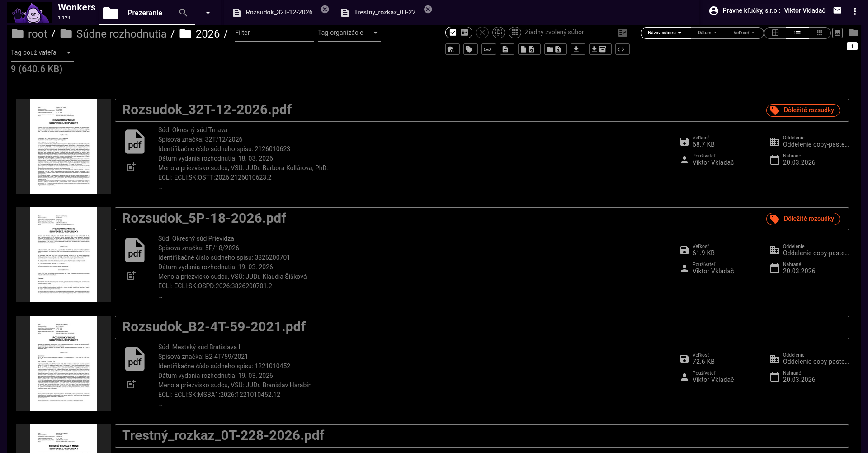The width and height of the screenshot is (868, 453).
Task: Click the pdf file icon of Rozsudok_B2-4T-59-2021
Action: pos(135,359)
